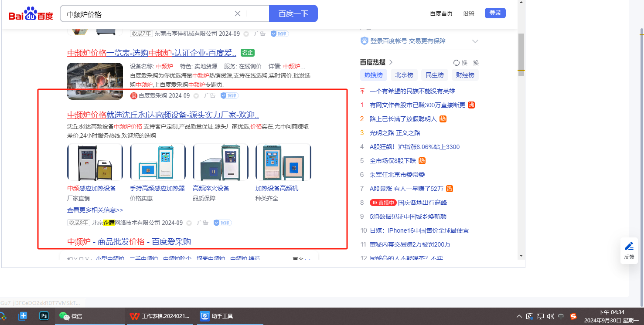Click the blue plus icon in the taskbar

(x=23, y=316)
